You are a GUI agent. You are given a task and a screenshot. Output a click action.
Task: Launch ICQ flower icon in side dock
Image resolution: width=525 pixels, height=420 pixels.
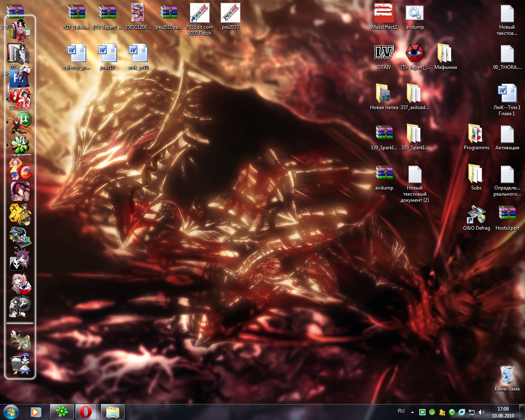pos(20,145)
